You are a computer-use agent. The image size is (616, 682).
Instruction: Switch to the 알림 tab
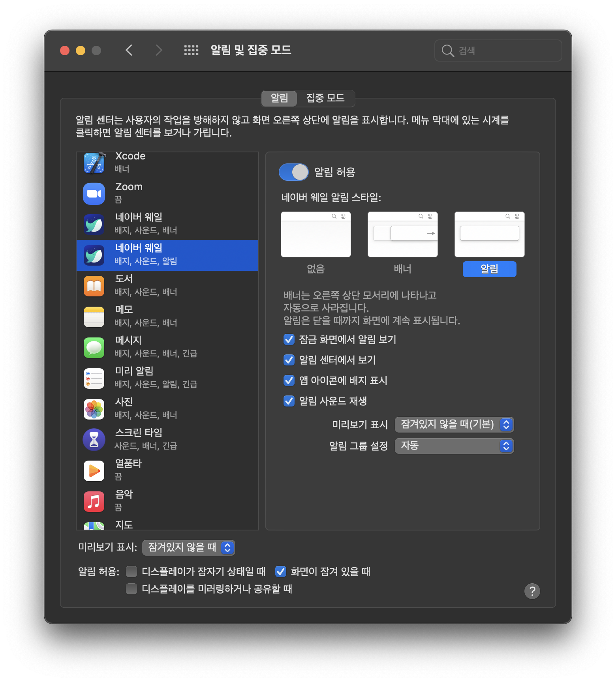[x=279, y=98]
